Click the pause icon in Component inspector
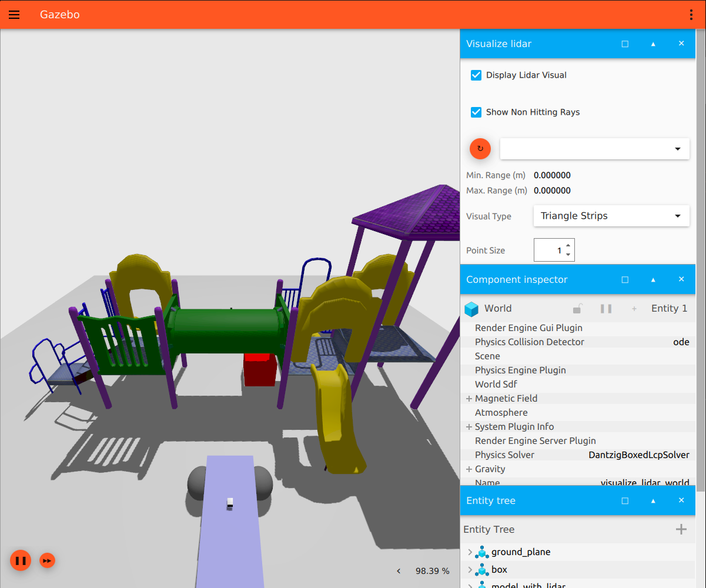The image size is (706, 588). pyautogui.click(x=606, y=309)
